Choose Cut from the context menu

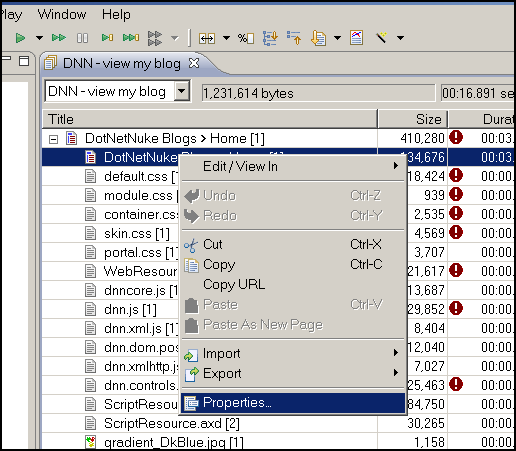coord(293,245)
